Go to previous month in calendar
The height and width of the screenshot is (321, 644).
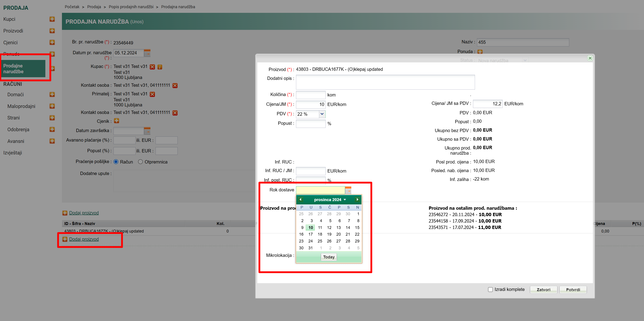300,200
